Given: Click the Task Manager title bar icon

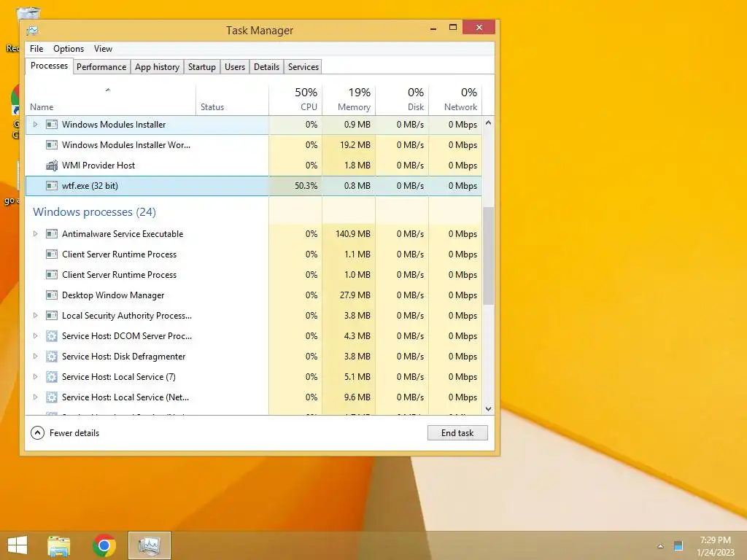Looking at the screenshot, I should [x=32, y=31].
